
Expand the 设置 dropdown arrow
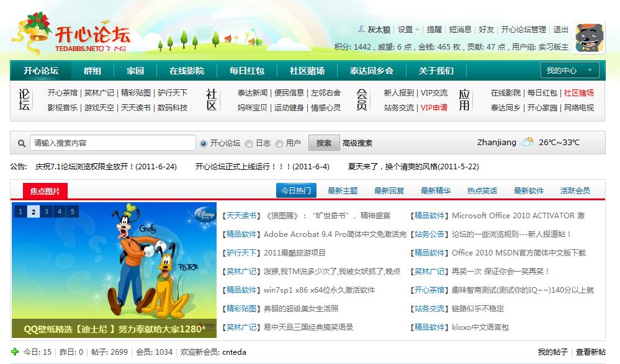(x=417, y=30)
